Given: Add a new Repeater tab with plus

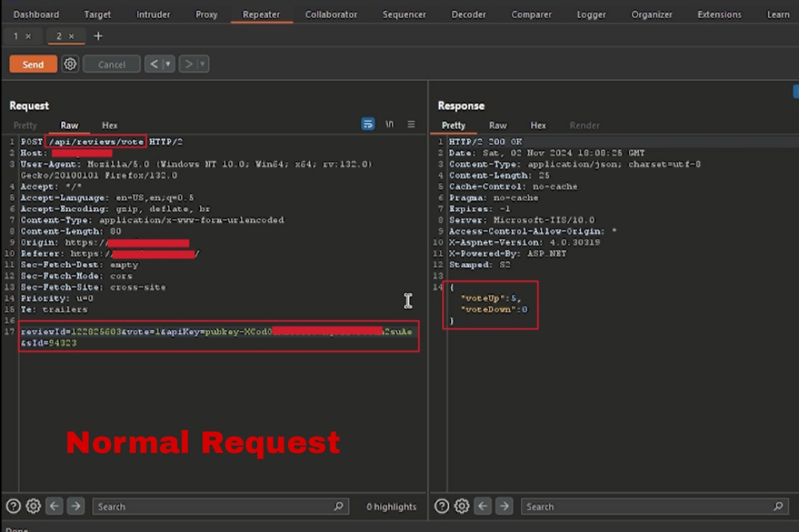Looking at the screenshot, I should pos(98,36).
